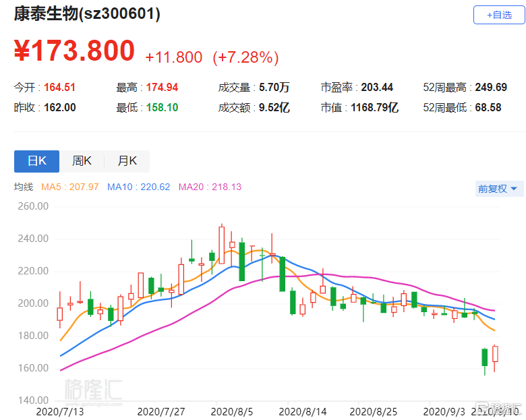Image resolution: width=526 pixels, height=420 pixels.
Task: Switch to the 周K weekly chart tab
Action: coord(82,161)
